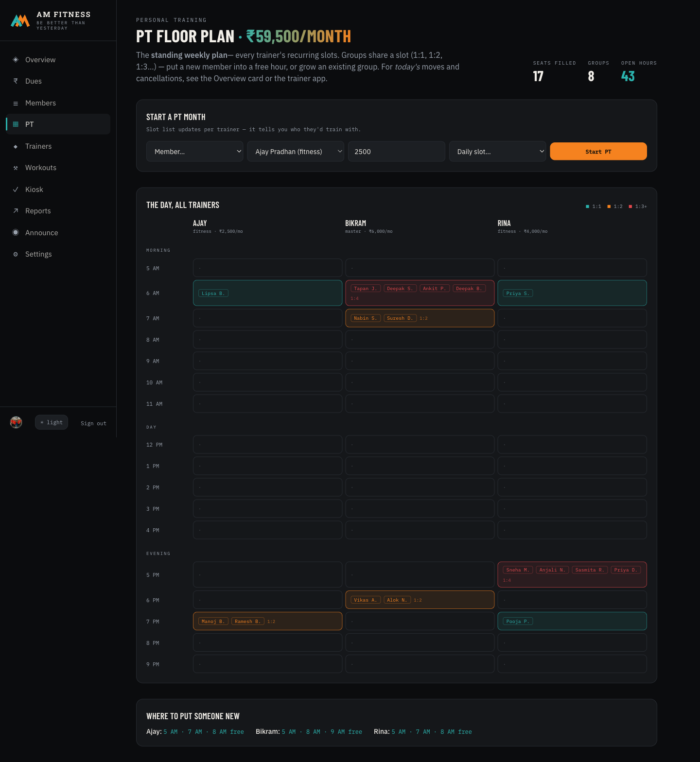The height and width of the screenshot is (762, 700).
Task: Click the Nabin S. member chip
Action: [366, 318]
